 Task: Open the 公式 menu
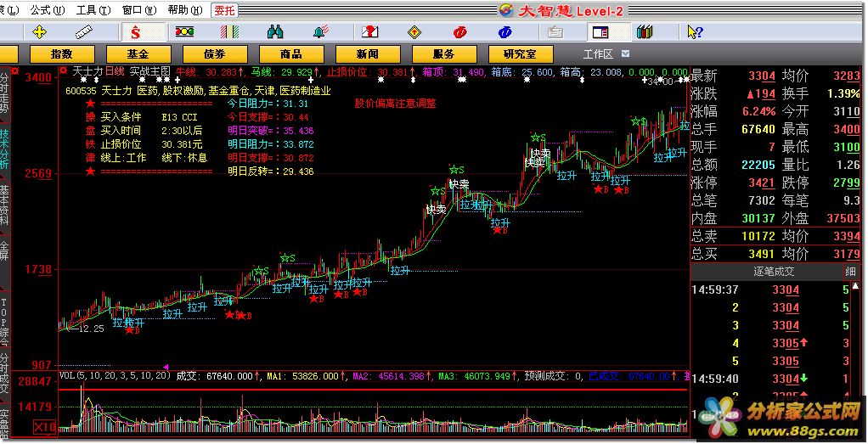45,10
